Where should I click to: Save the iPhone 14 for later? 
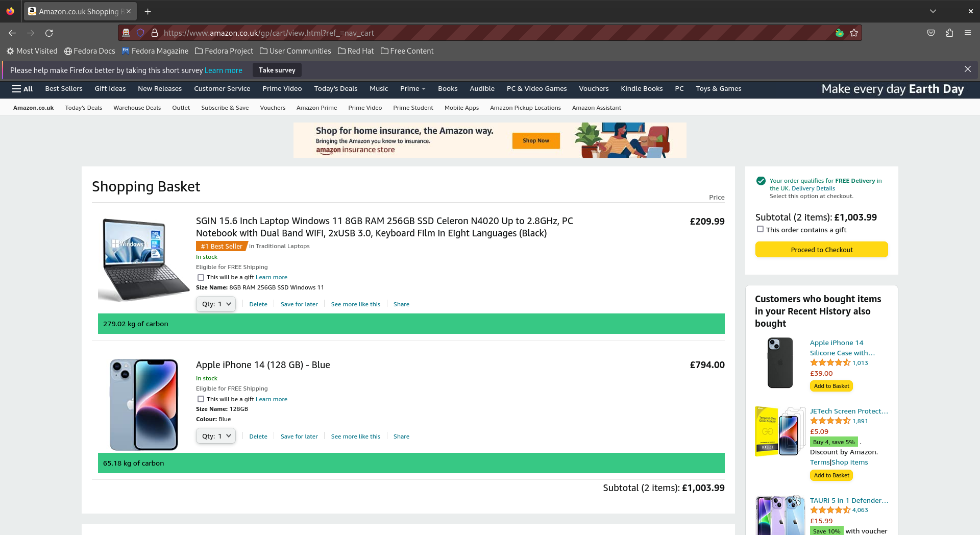click(x=299, y=436)
